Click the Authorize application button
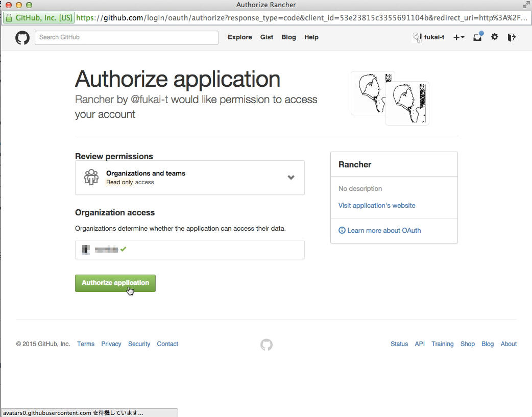This screenshot has height=417, width=532. click(x=115, y=283)
